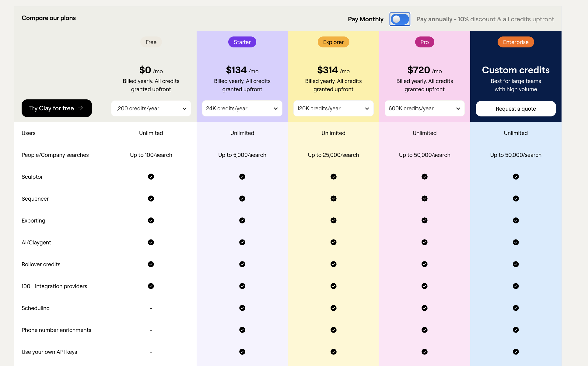The width and height of the screenshot is (588, 366).
Task: Click the Pro plan badge
Action: [x=424, y=42]
